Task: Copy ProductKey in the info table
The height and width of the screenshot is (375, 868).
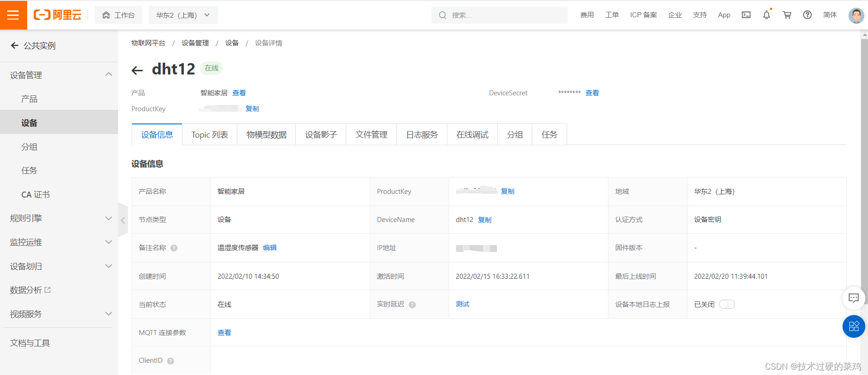Action: click(x=507, y=191)
